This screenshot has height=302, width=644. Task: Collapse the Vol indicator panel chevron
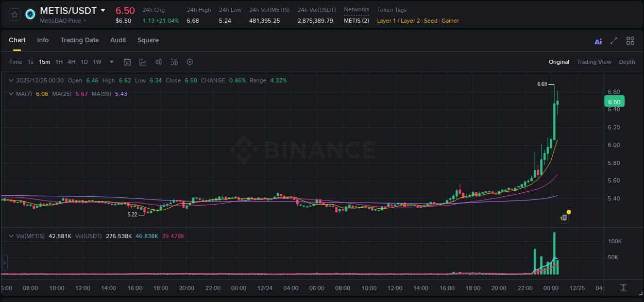pyautogui.click(x=11, y=236)
